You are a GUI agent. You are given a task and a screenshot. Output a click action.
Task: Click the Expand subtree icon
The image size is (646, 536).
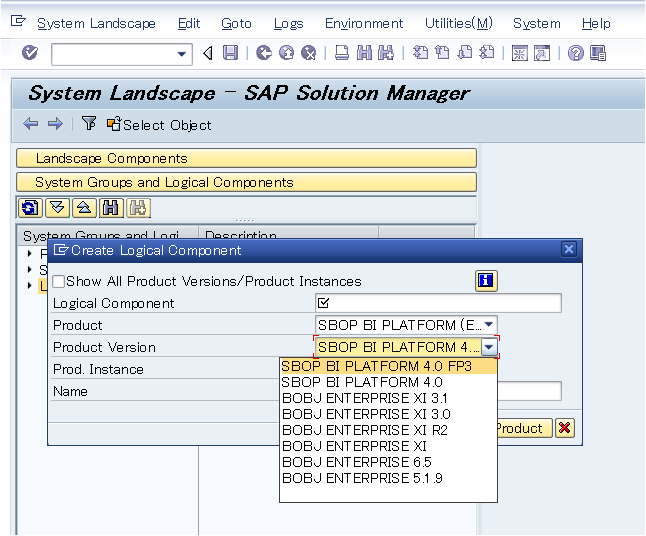click(x=57, y=208)
